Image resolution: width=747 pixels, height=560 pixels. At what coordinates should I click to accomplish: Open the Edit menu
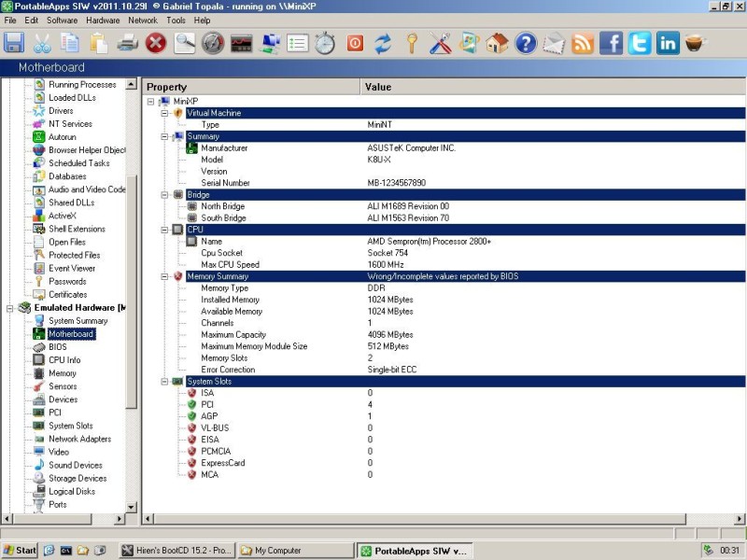coord(32,21)
